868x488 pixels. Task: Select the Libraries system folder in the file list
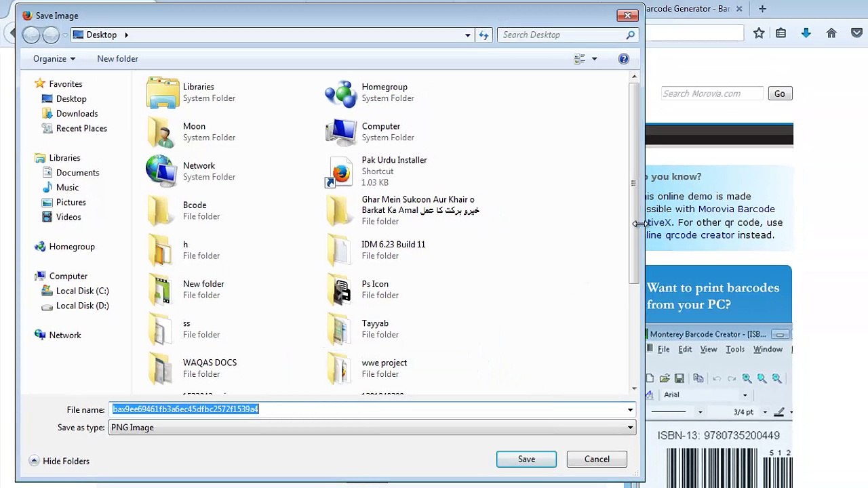coord(191,93)
